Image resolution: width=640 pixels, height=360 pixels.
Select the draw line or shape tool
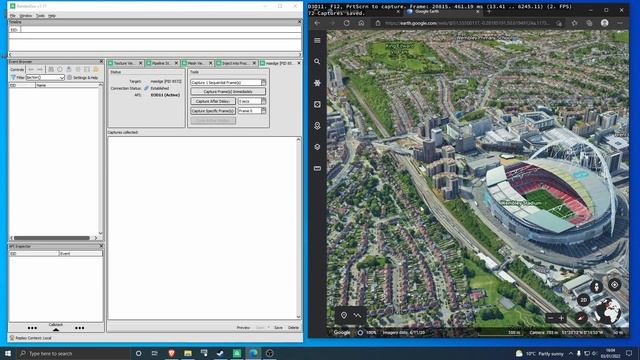[358, 315]
